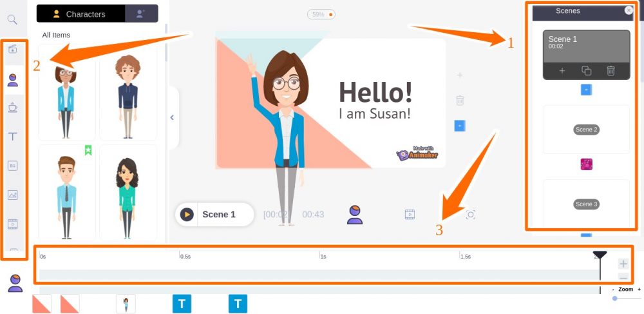Image resolution: width=644 pixels, height=314 pixels.
Task: Open the BG backgrounds library icon
Action: tap(13, 166)
